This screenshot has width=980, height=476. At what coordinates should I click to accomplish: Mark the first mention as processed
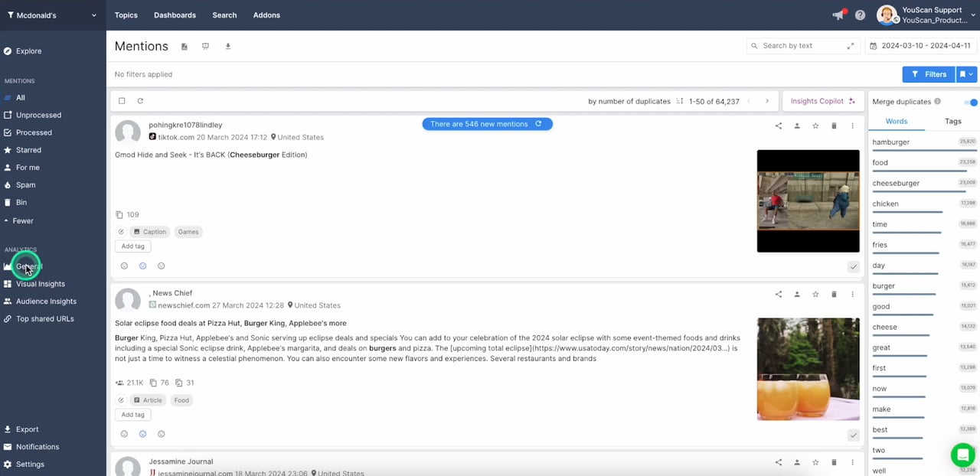[x=853, y=266]
